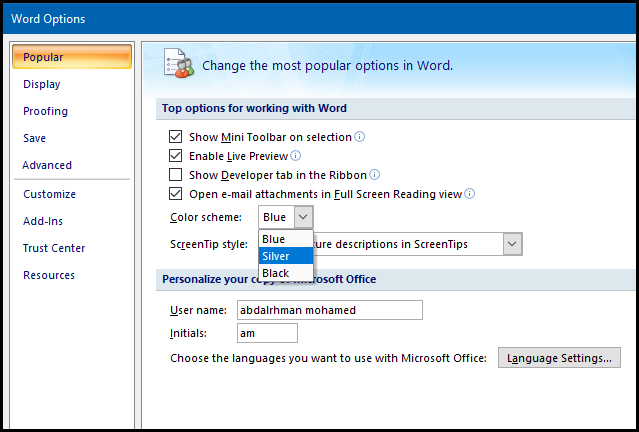Uncheck Show Mini Toolbar on selection

175,137
